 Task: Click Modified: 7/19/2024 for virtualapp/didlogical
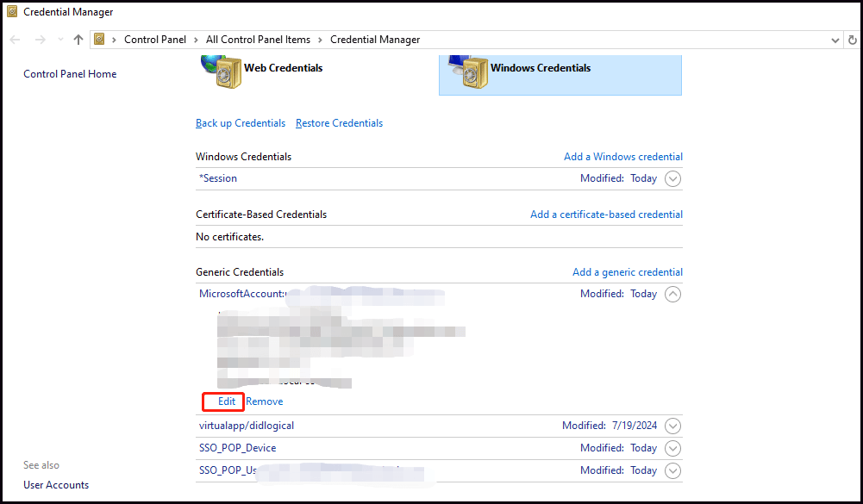click(610, 426)
